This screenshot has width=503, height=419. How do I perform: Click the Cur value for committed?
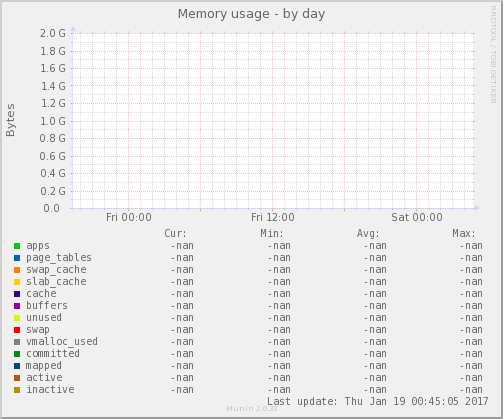pos(182,354)
